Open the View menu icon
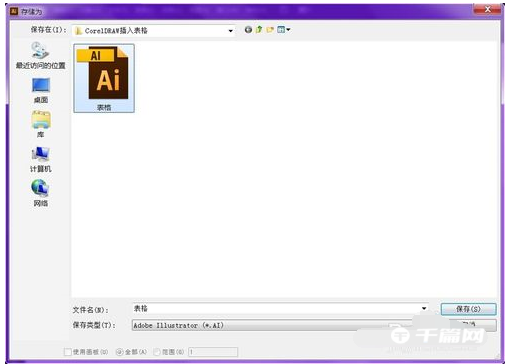The height and width of the screenshot is (364, 505). coord(283,30)
